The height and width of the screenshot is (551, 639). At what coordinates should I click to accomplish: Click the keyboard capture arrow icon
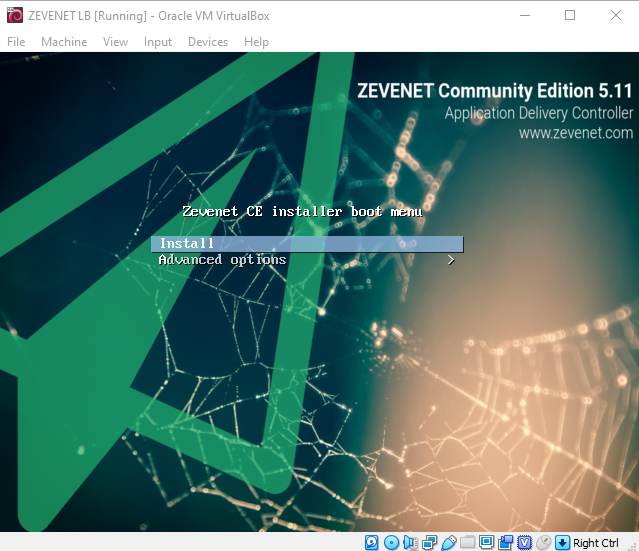click(562, 542)
